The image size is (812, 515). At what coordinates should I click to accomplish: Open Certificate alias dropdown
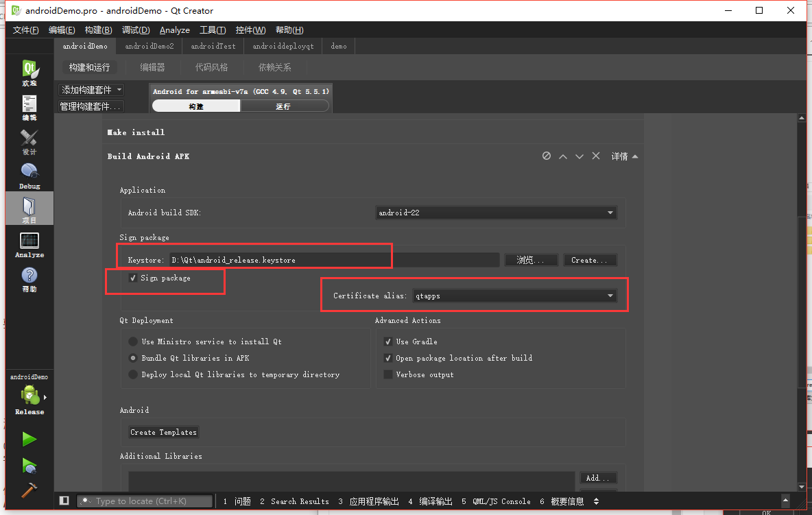(x=515, y=296)
